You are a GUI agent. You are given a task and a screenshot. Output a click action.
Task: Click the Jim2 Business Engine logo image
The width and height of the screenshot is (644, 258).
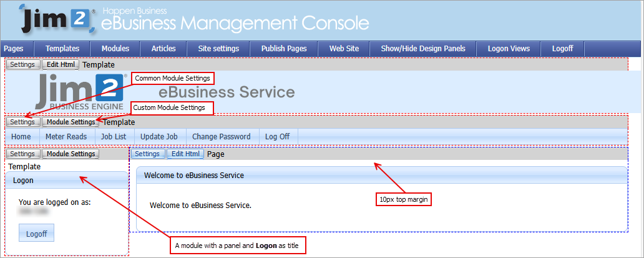point(80,92)
